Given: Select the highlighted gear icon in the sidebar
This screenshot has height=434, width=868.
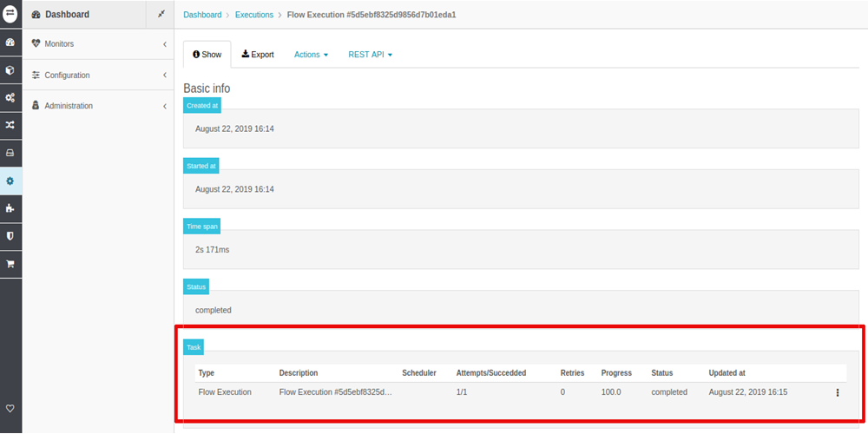Looking at the screenshot, I should [10, 181].
